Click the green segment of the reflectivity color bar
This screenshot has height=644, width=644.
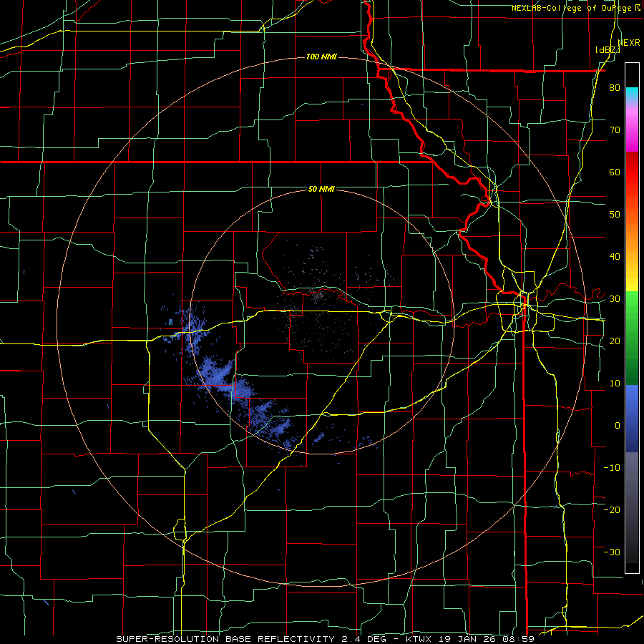(632, 338)
